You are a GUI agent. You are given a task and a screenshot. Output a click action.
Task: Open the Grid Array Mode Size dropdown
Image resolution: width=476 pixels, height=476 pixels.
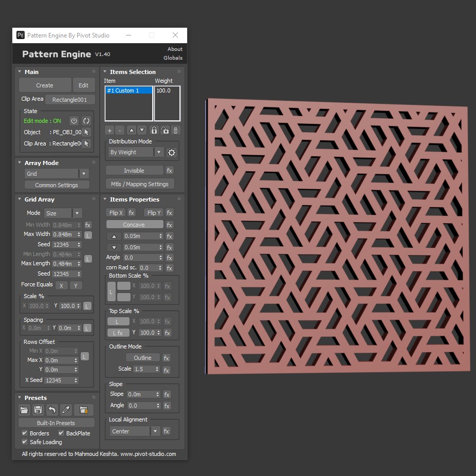pyautogui.click(x=63, y=213)
